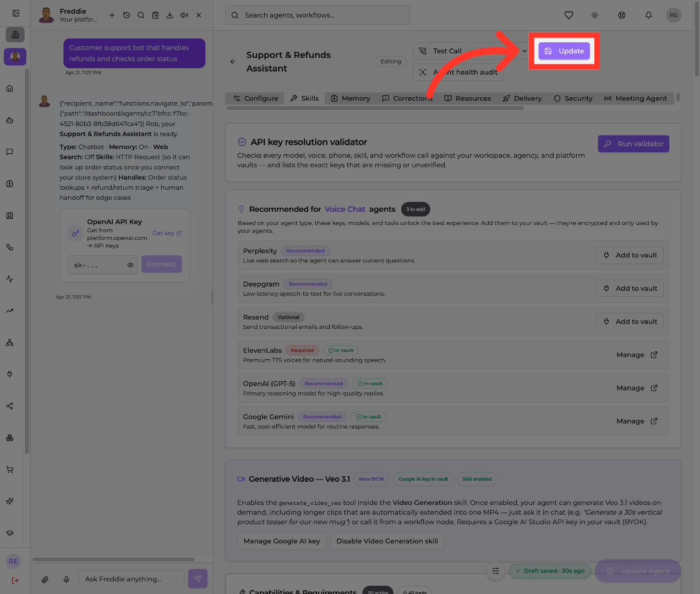This screenshot has height=594, width=700.
Task: Add Perplexity to vault
Action: pyautogui.click(x=630, y=255)
